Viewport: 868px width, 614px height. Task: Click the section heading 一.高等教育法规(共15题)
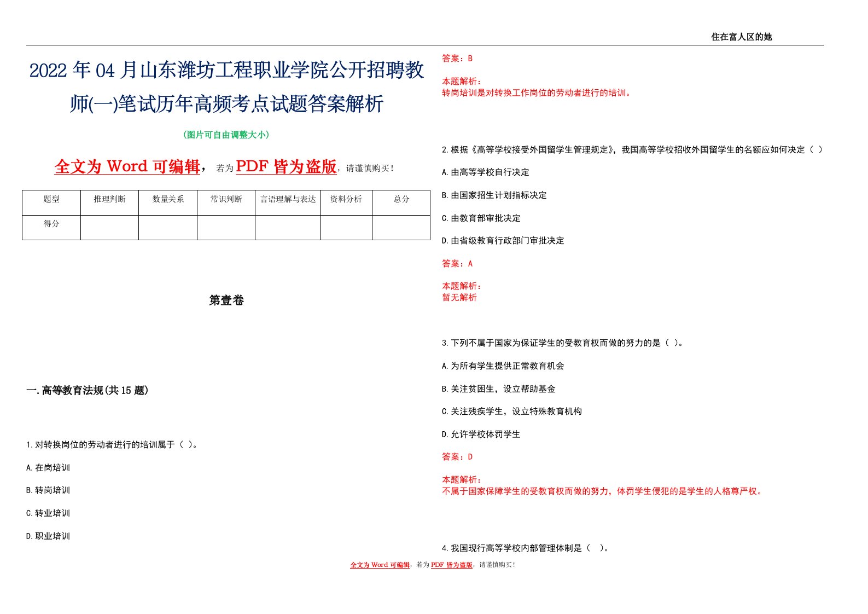88,390
